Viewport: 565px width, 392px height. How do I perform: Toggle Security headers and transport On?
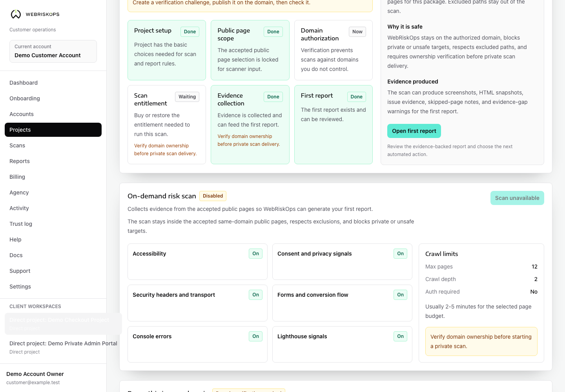255,295
